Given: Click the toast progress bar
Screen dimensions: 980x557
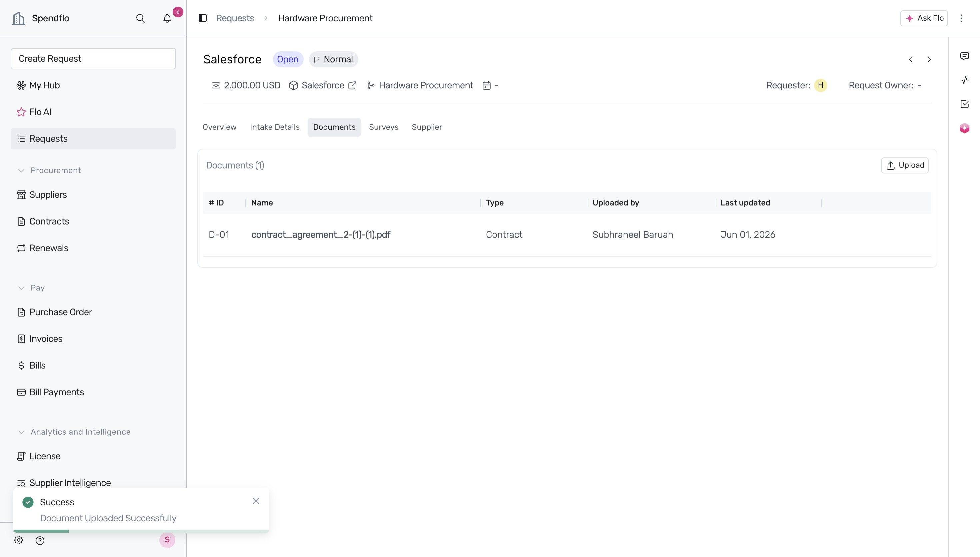Looking at the screenshot, I should tap(141, 531).
